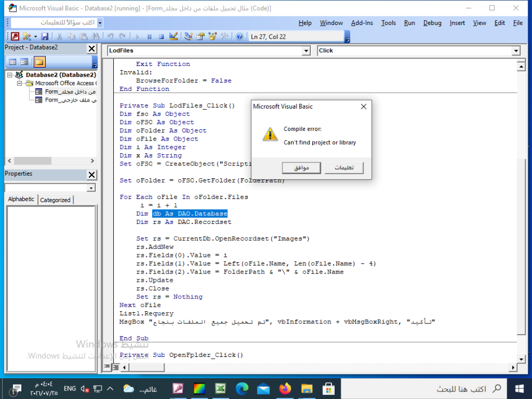The height and width of the screenshot is (399, 532).
Task: Open the Help menu
Action: tap(305, 23)
